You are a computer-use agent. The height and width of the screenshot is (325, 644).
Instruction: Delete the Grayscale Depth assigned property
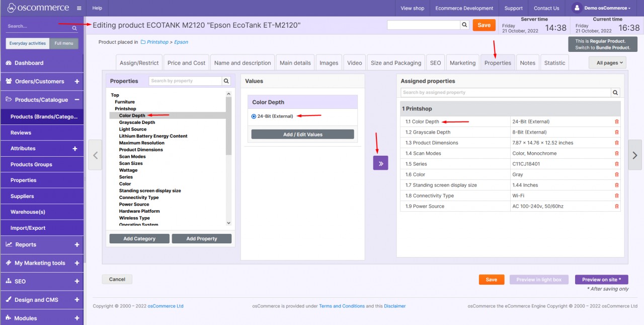coord(617,133)
